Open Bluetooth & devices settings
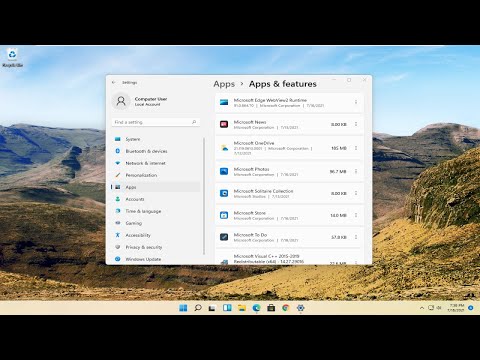Screen dimensions: 480x360 (156, 151)
